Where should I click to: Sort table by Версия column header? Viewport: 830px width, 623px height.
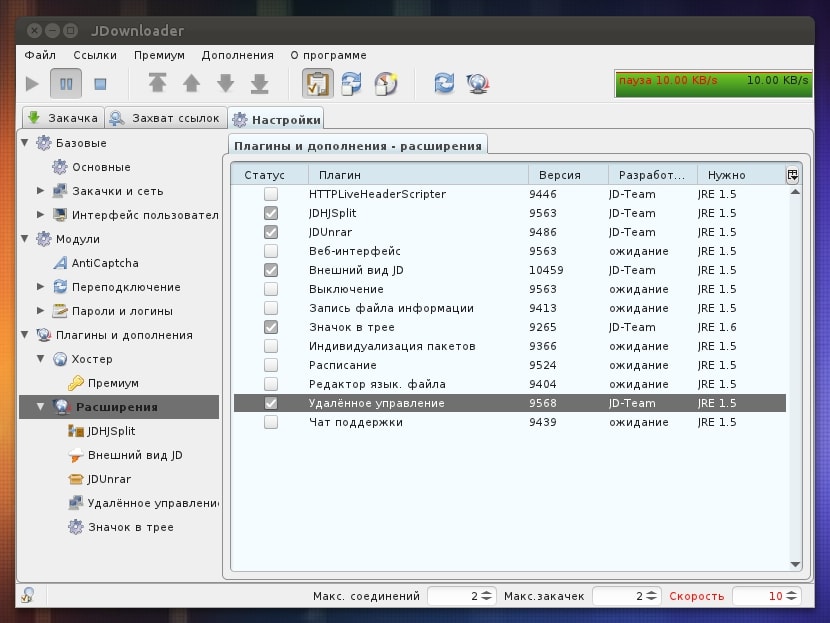click(568, 175)
